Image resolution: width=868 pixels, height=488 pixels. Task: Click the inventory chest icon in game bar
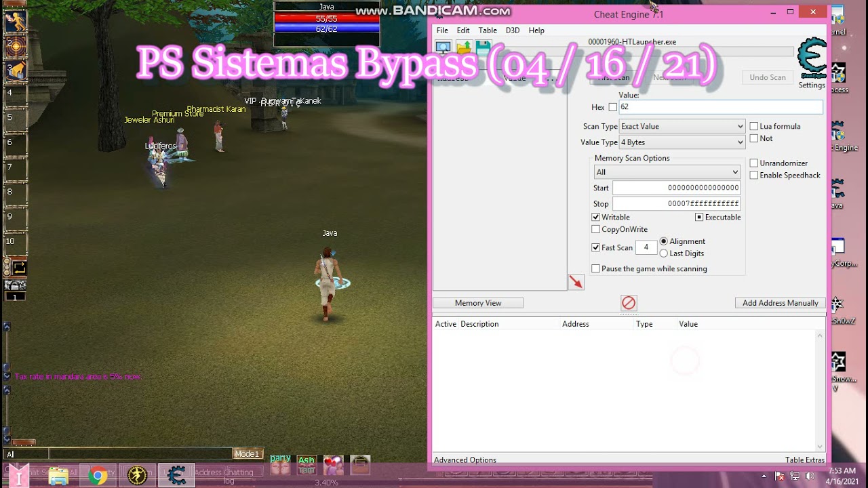(360, 464)
